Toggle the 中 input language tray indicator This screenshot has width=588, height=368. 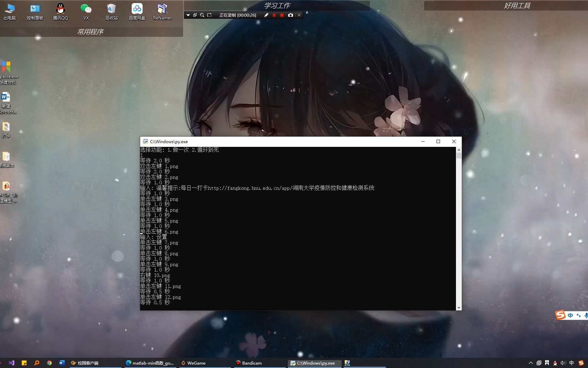pos(571,363)
